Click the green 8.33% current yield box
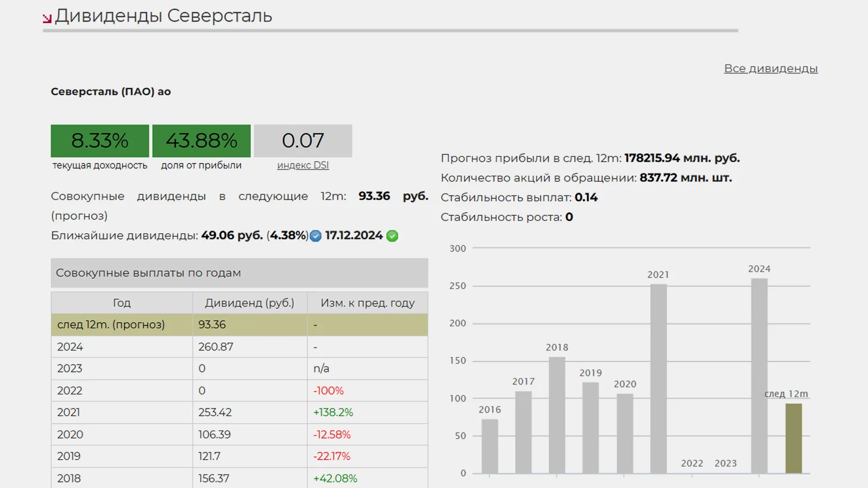This screenshot has width=868, height=488. click(x=100, y=141)
